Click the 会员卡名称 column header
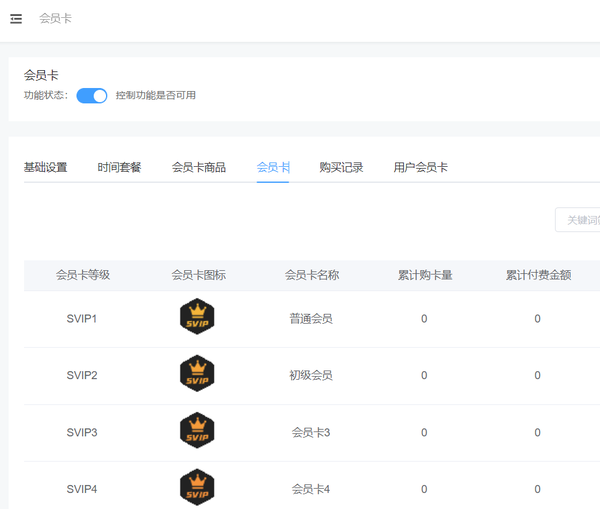The image size is (600, 509). (x=312, y=275)
